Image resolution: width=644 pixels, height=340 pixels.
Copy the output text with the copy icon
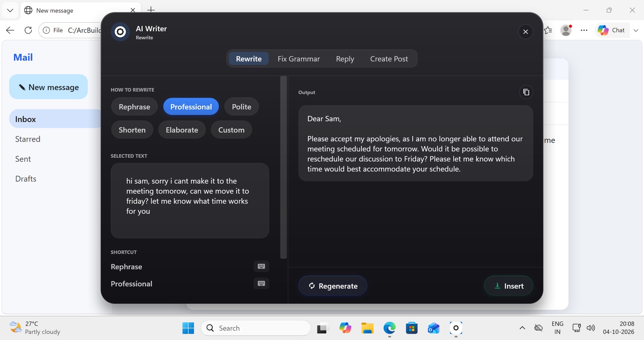coord(526,92)
